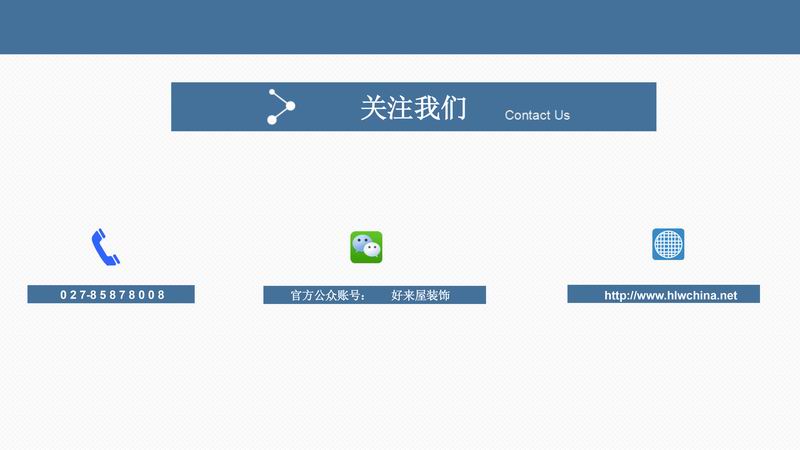Screen dimensions: 800x450
Task: Click the "Contact Us" subtitle
Action: (537, 115)
